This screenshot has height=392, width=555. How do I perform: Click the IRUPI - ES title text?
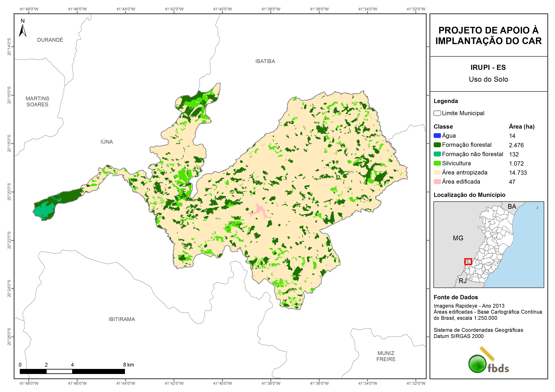[x=488, y=67]
